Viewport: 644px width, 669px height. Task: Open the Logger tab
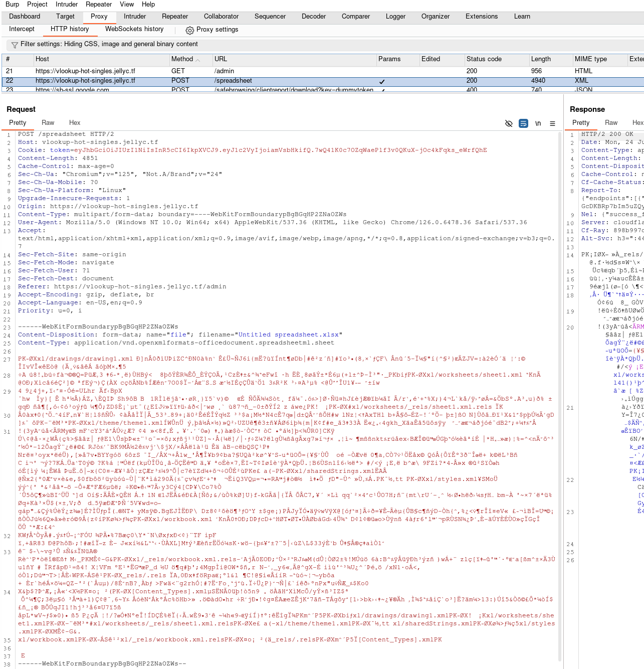pyautogui.click(x=395, y=17)
